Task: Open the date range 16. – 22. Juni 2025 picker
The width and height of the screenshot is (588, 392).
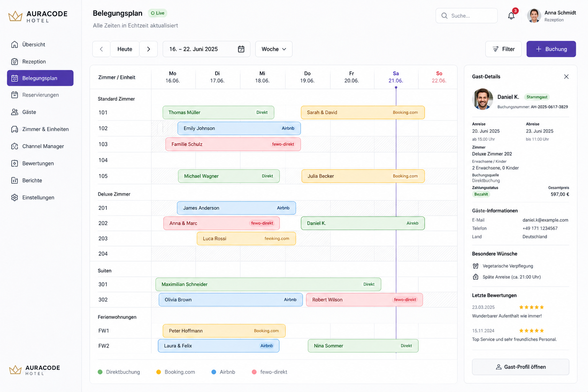Action: 206,49
